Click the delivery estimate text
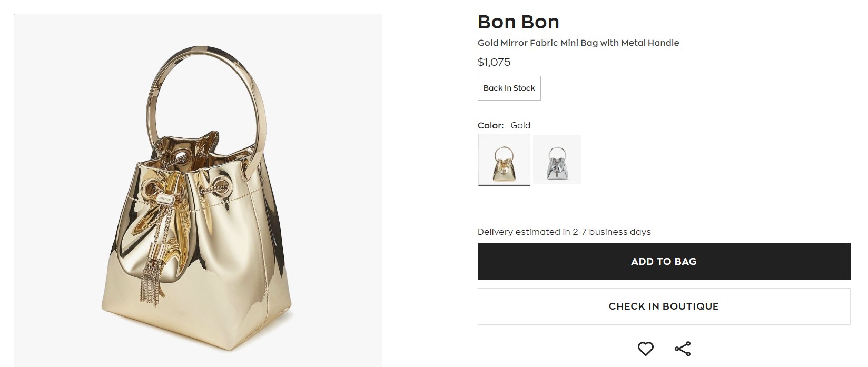Viewport: 868px width, 367px height. pyautogui.click(x=564, y=232)
